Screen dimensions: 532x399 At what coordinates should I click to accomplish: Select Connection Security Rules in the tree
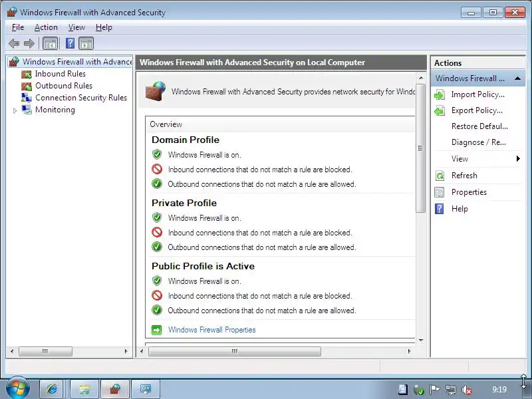click(81, 98)
